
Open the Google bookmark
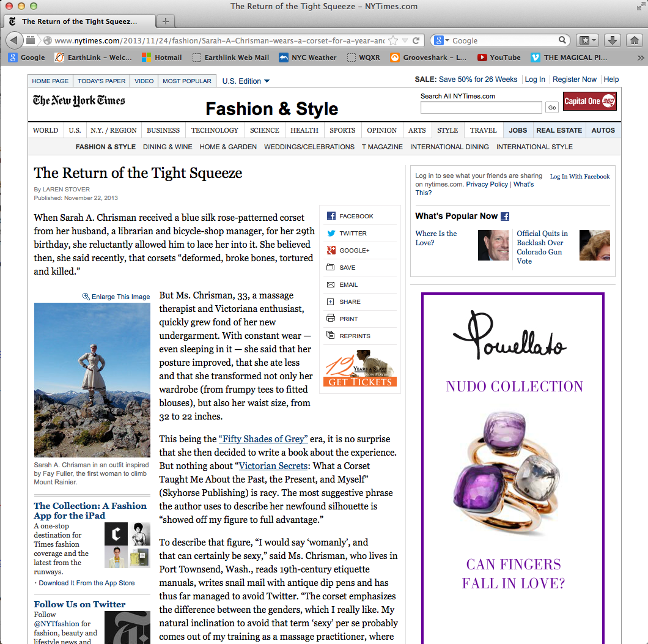click(27, 57)
